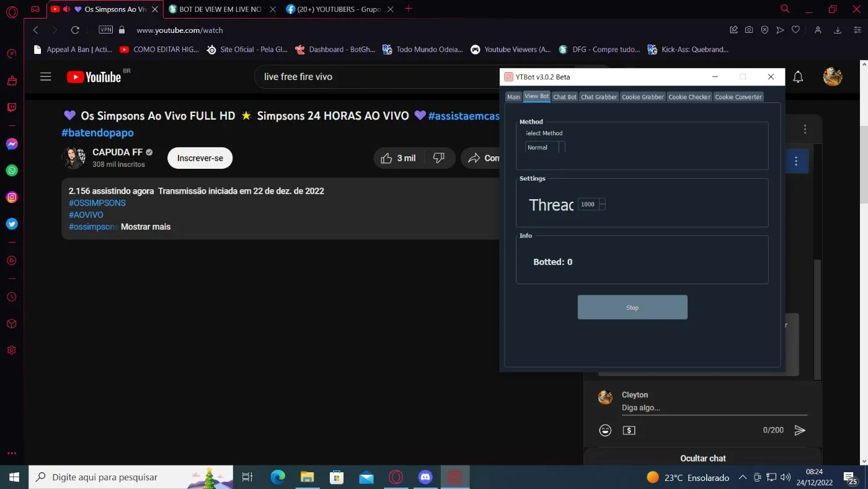The width and height of the screenshot is (868, 489).
Task: Switch to Main tab in YTBot
Action: coord(513,97)
